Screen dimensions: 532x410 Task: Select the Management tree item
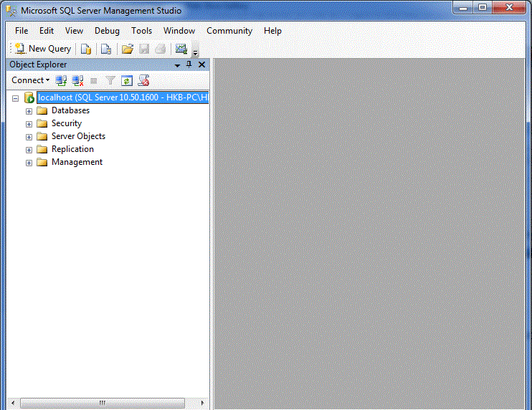tap(77, 162)
